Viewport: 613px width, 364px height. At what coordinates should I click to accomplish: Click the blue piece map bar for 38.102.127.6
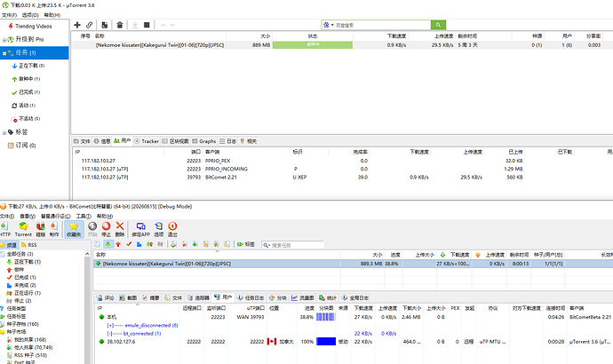(326, 342)
